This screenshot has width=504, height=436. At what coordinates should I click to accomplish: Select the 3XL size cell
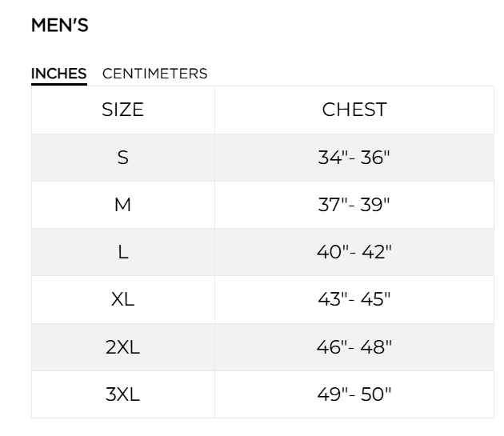coord(122,394)
